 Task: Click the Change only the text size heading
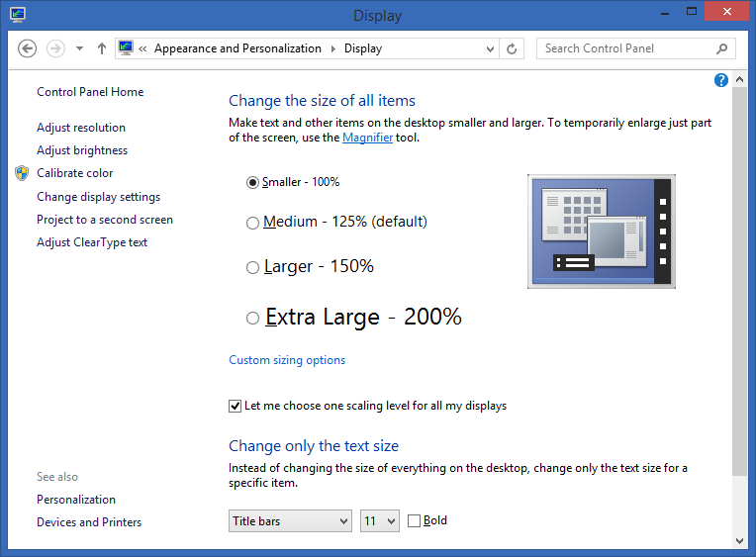pyautogui.click(x=314, y=445)
